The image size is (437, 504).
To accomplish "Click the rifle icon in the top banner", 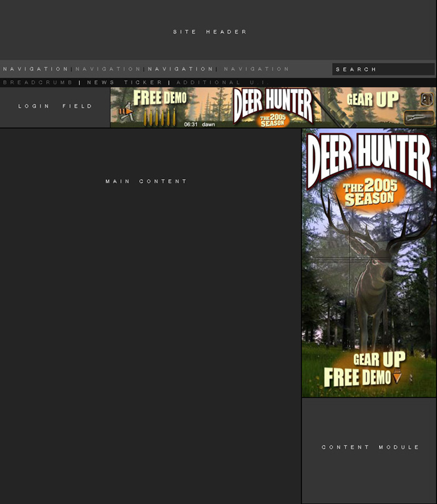I will (419, 117).
